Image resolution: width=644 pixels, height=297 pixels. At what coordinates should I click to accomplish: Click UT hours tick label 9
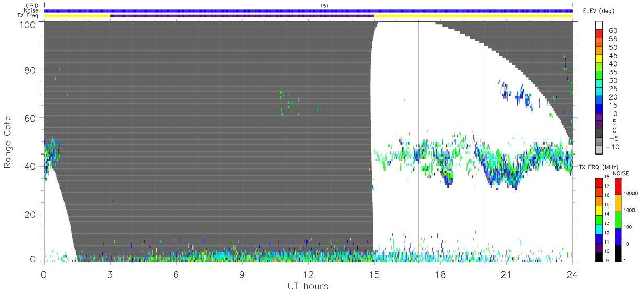tap(242, 274)
